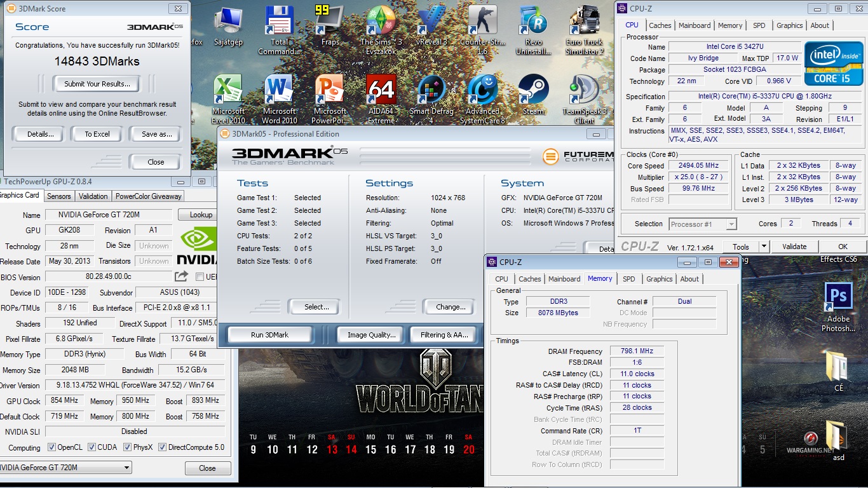Open the Mainboard tab in top CPU-Z window
Image resolution: width=868 pixels, height=488 pixels.
pyautogui.click(x=695, y=25)
